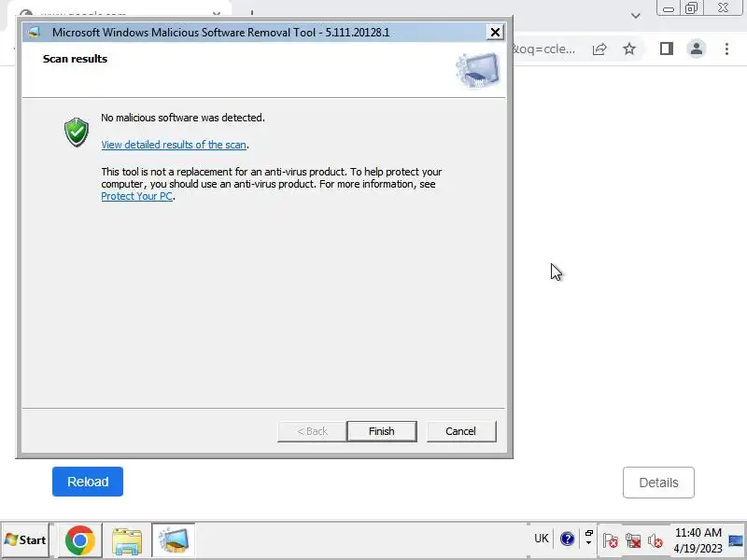Select Malicious Software Removal Tool taskbar button
This screenshot has height=560, width=747.
coord(173,540)
